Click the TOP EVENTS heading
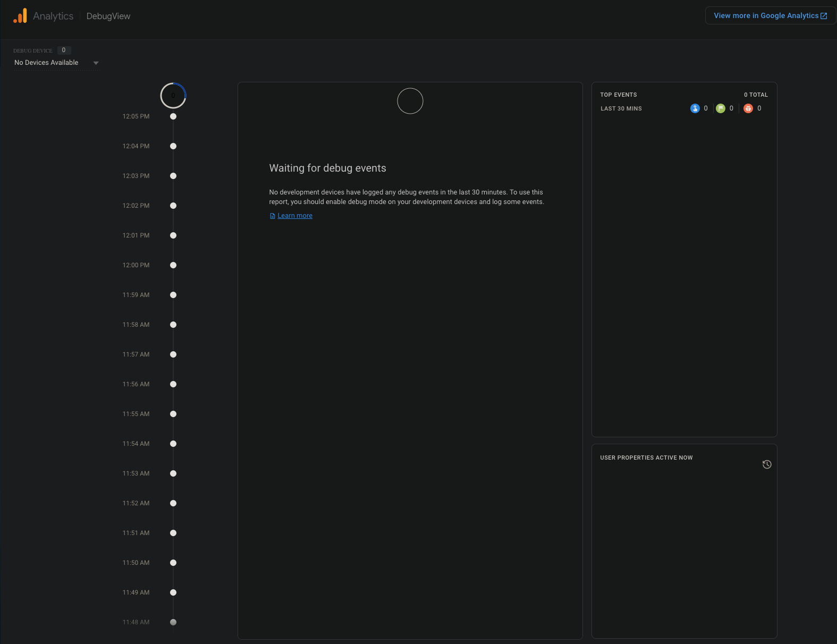 click(619, 95)
